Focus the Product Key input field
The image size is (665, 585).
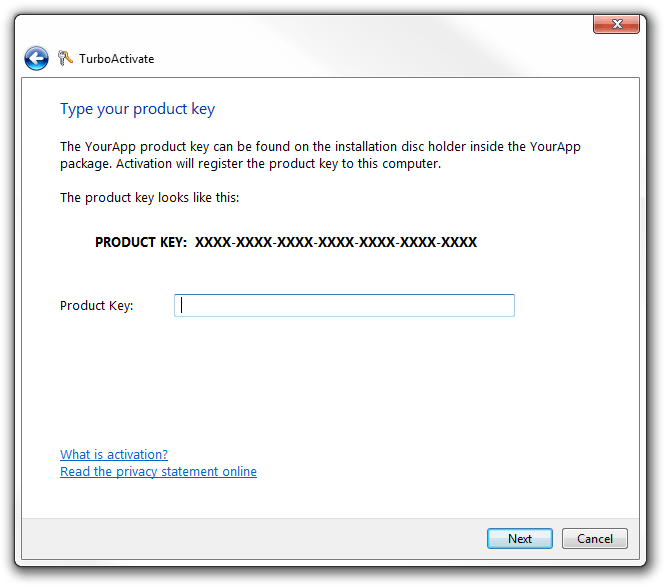[x=344, y=305]
